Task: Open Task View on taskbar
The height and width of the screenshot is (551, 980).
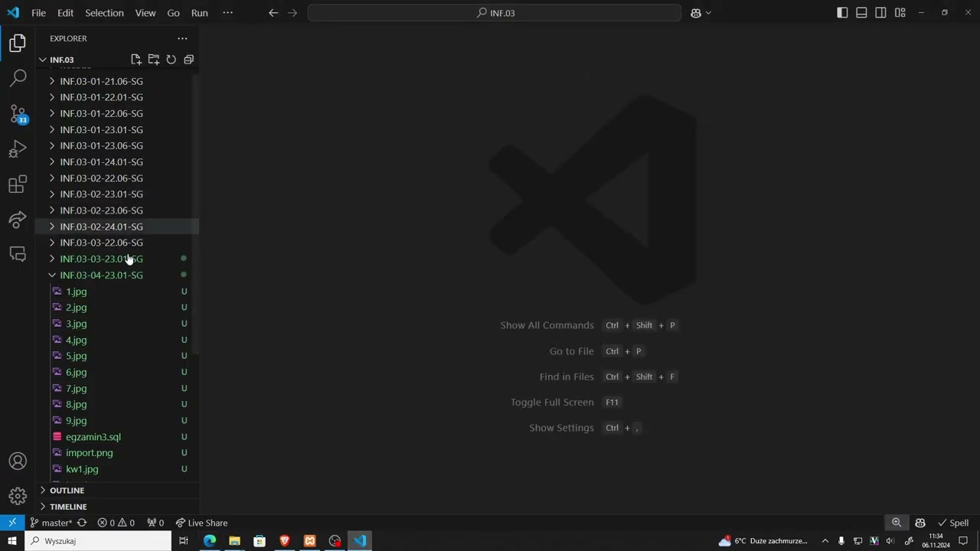Action: tap(184, 541)
